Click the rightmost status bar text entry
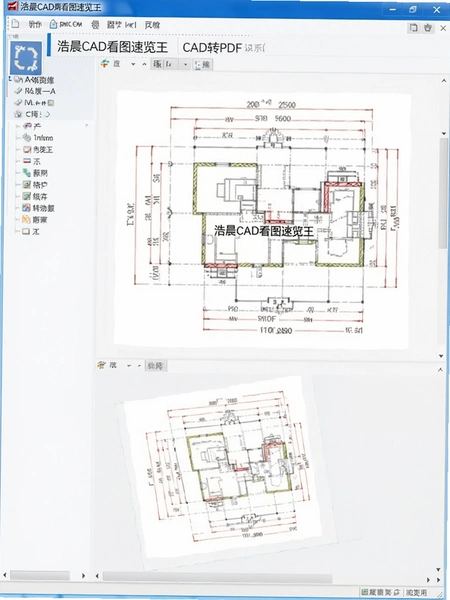This screenshot has width=450, height=600. click(x=416, y=592)
